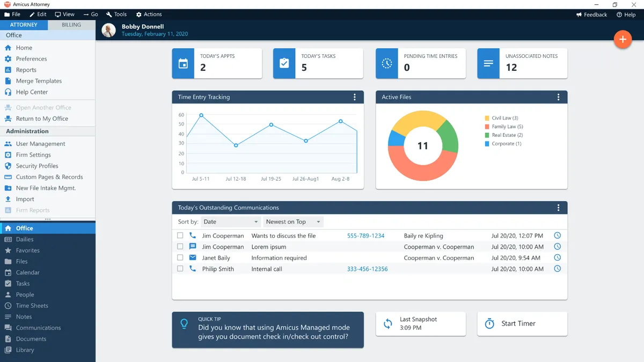
Task: Expand the Newest on Top dropdown
Action: 293,221
